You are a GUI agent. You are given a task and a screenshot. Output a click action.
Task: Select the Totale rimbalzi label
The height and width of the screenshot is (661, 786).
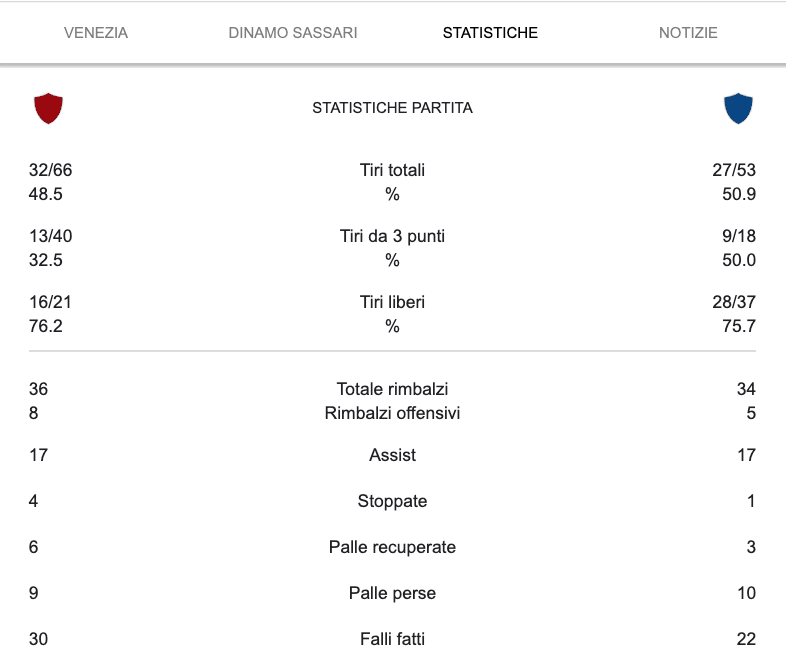(392, 389)
